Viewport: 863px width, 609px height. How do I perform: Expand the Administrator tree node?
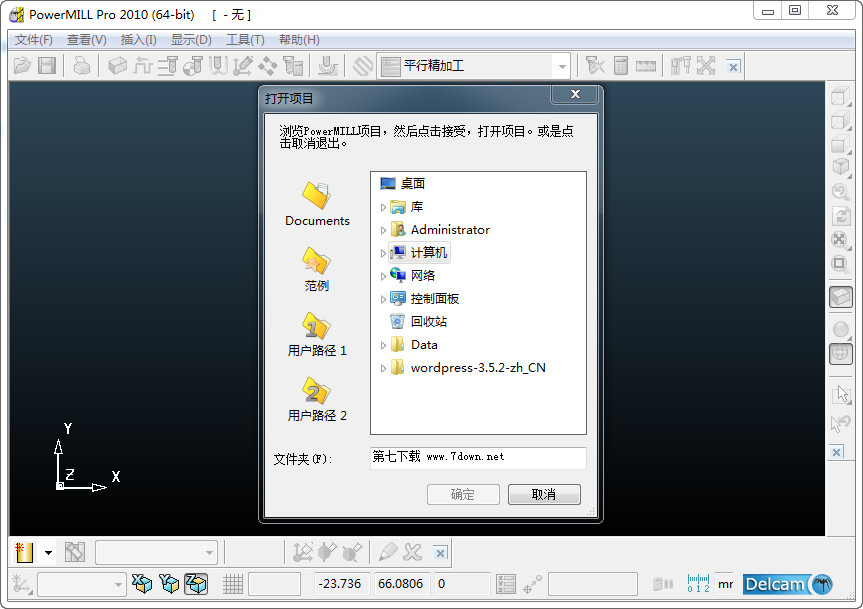click(x=383, y=231)
